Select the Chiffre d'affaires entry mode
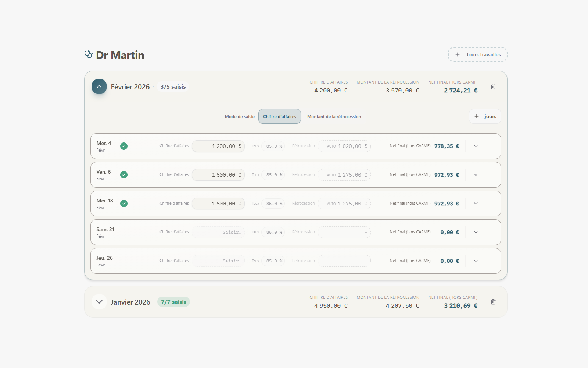Image resolution: width=588 pixels, height=368 pixels. pos(279,116)
